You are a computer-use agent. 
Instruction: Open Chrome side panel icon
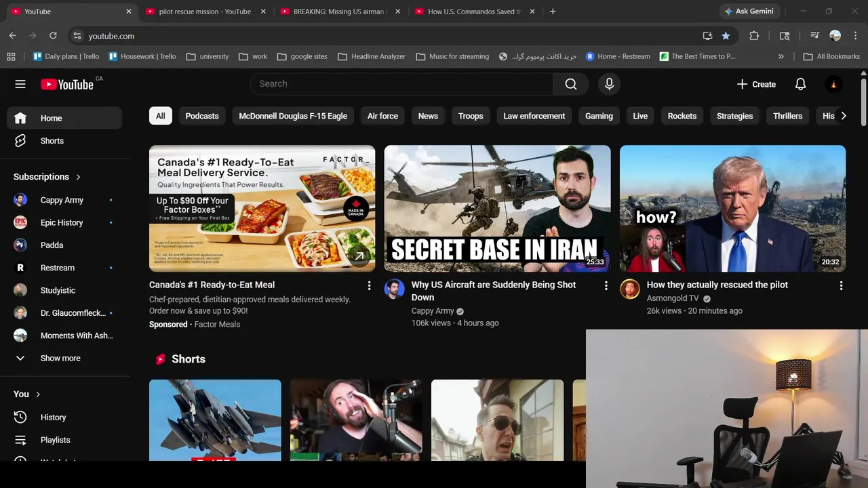pos(785,35)
